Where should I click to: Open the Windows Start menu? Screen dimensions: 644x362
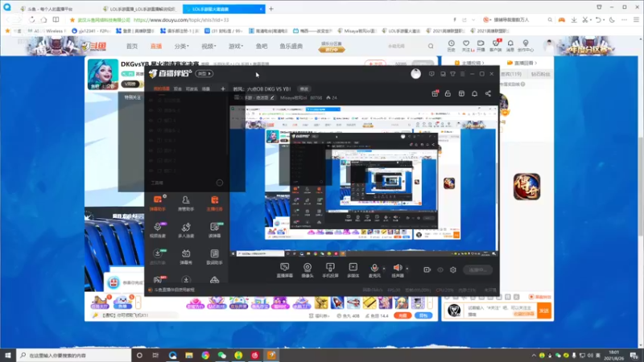click(x=8, y=355)
